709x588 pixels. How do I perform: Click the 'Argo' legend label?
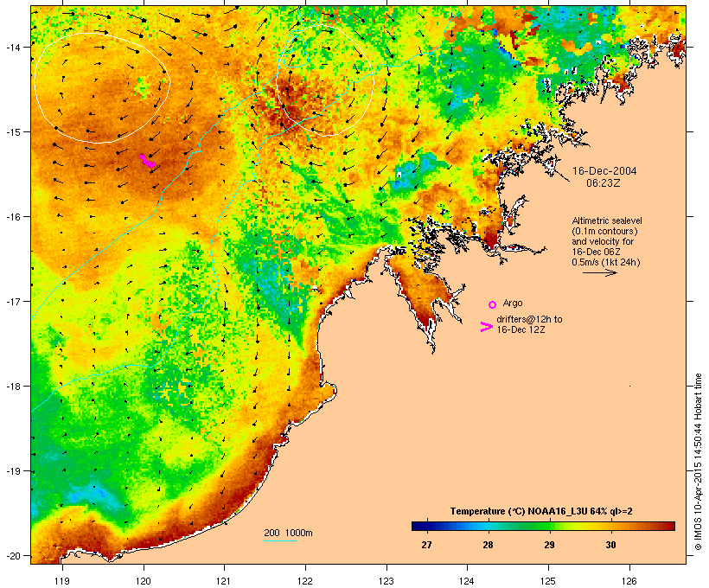coord(513,303)
